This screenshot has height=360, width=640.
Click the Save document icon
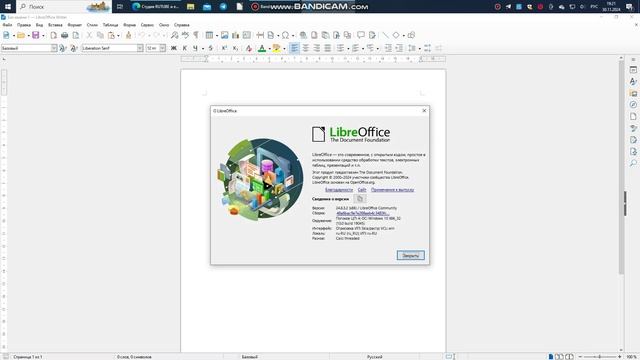[36, 36]
